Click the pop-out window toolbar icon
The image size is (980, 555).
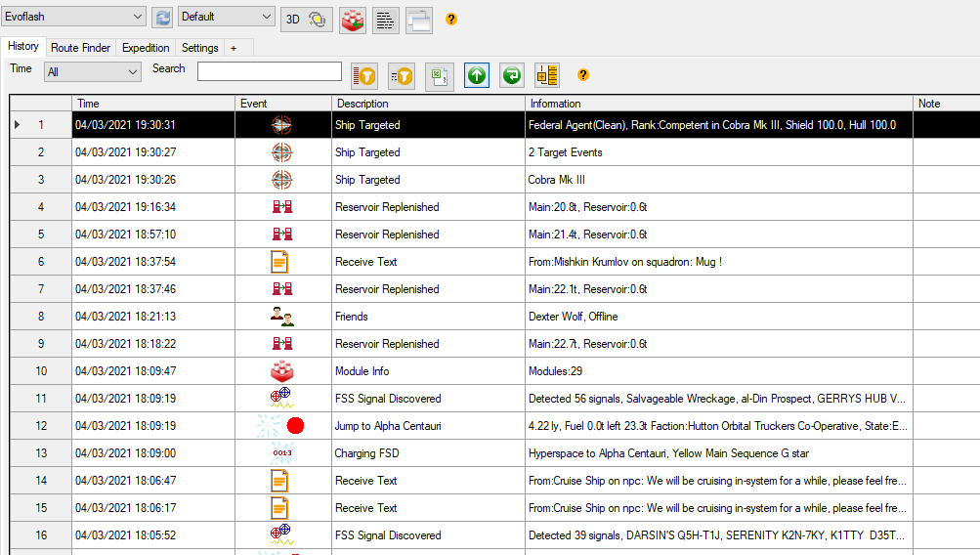coord(419,21)
